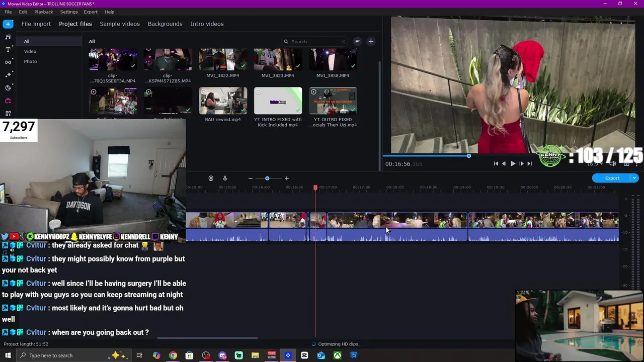Skip to the next clip in preview

click(529, 163)
